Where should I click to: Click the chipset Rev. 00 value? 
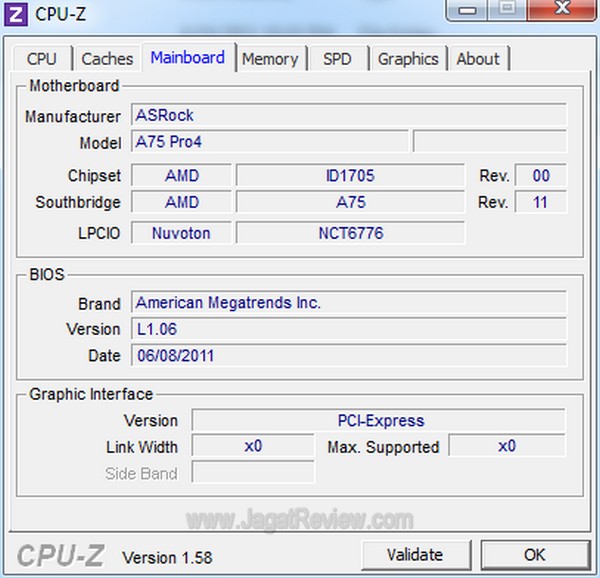(x=541, y=176)
